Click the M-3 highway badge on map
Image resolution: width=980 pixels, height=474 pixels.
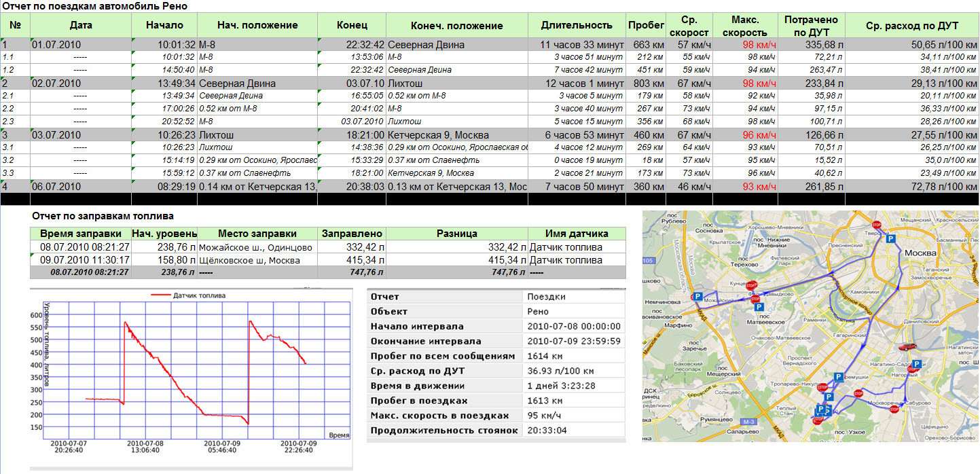pyautogui.click(x=748, y=421)
